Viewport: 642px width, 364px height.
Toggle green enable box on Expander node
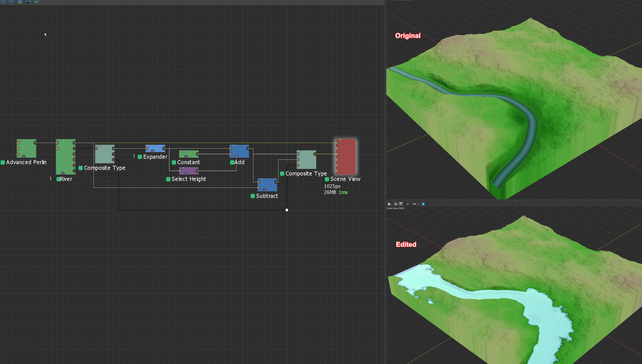pos(140,157)
